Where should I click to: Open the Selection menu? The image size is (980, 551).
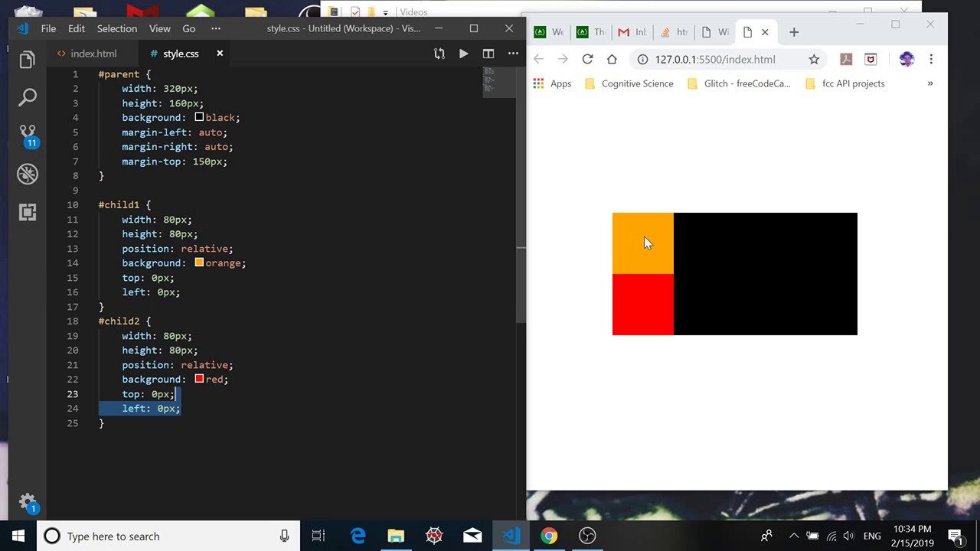click(116, 28)
